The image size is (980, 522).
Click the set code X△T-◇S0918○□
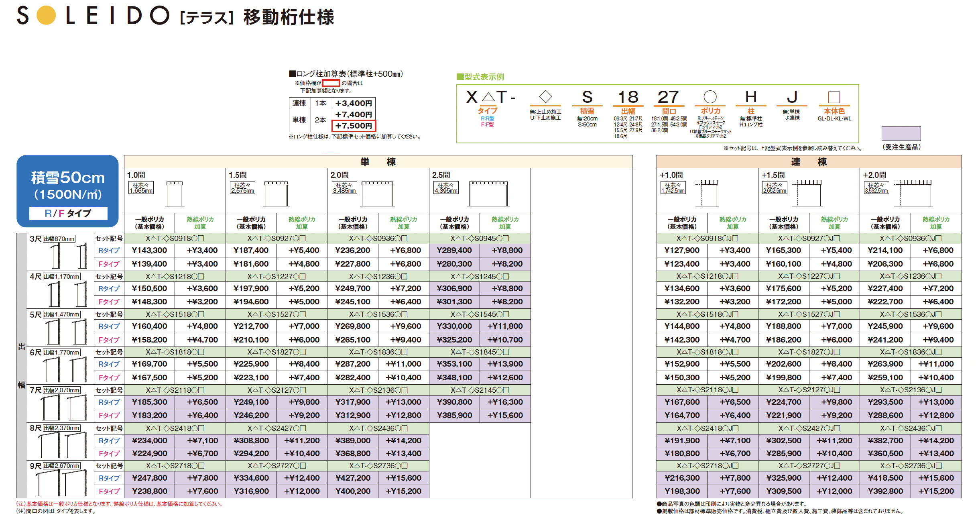[175, 239]
